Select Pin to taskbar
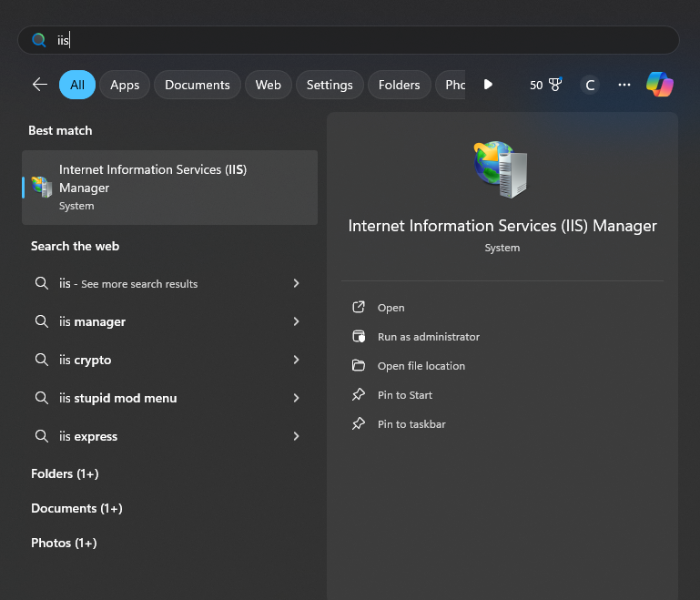 click(411, 424)
